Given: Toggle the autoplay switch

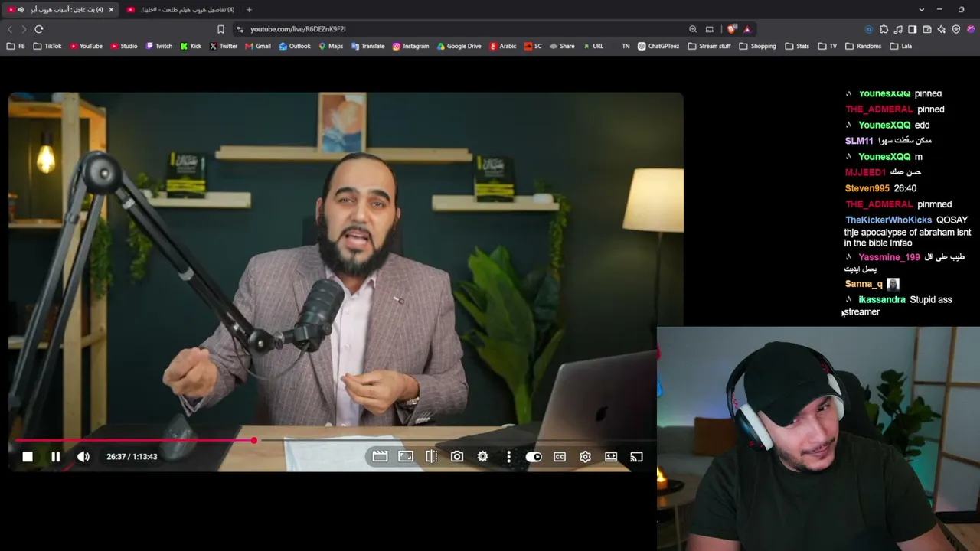Looking at the screenshot, I should tap(534, 457).
